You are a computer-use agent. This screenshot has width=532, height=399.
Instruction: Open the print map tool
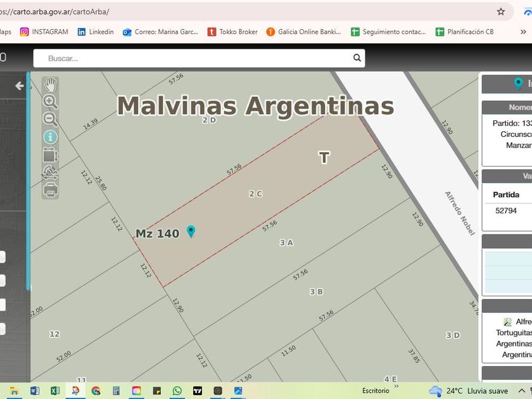(x=50, y=188)
